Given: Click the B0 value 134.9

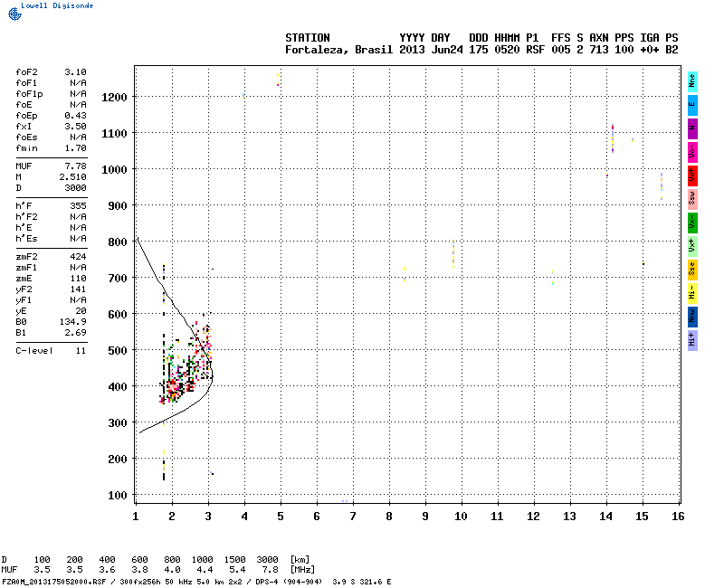Looking at the screenshot, I should click(x=72, y=322).
